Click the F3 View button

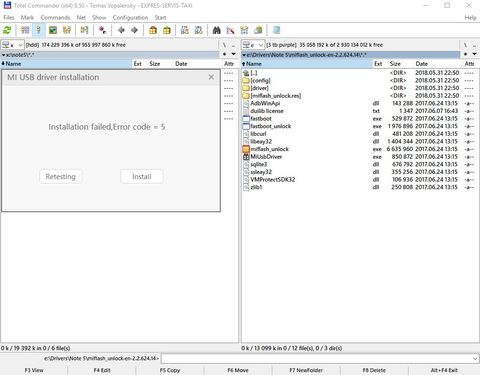tap(34, 370)
